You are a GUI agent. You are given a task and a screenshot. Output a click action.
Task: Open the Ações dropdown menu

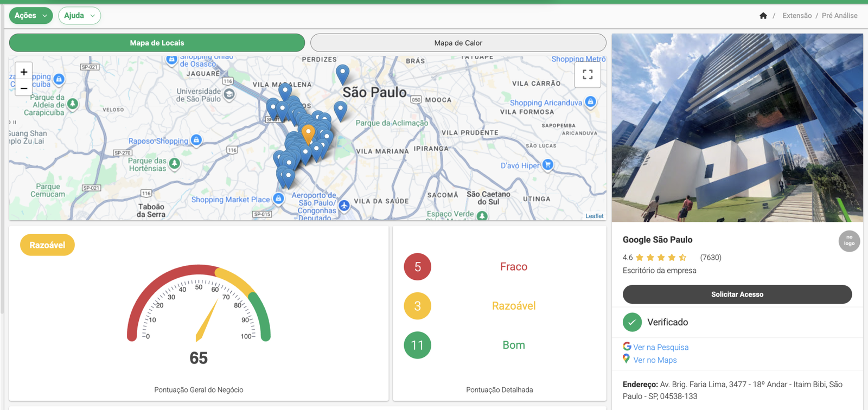[31, 16]
